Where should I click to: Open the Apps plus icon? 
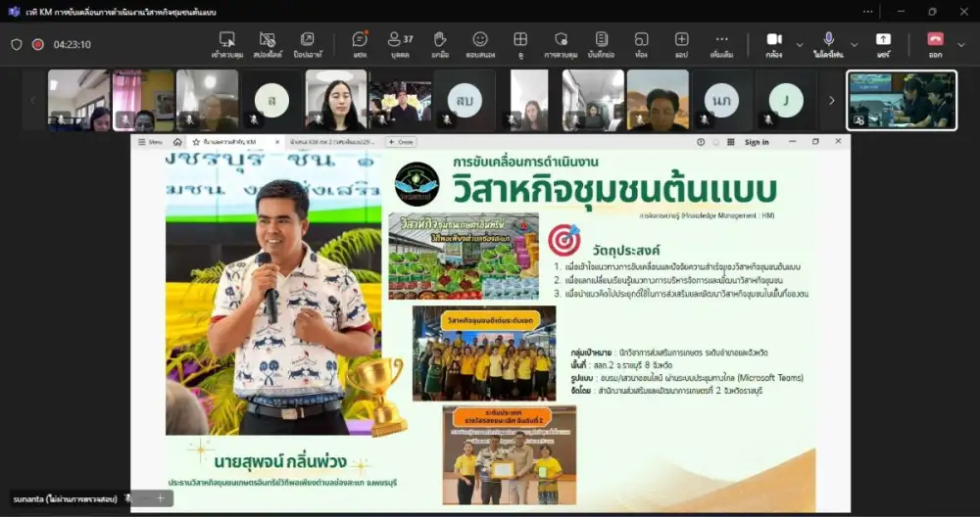681,43
